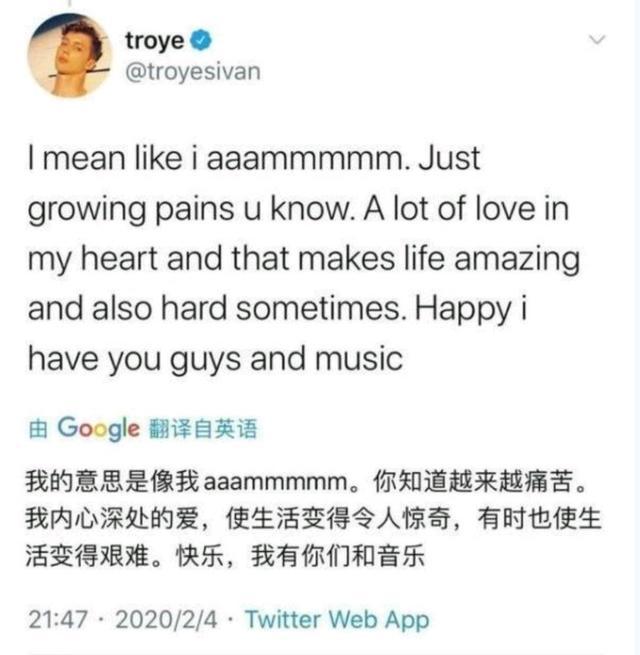640x655 pixels.
Task: Visit the @troyesivan handle
Action: click(x=193, y=71)
